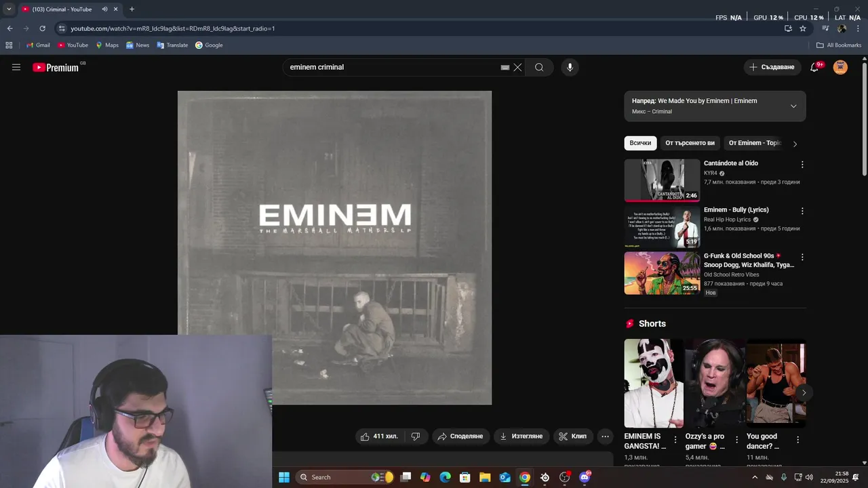Image resolution: width=868 pixels, height=488 pixels.
Task: Select the От Eminem - Topic chip
Action: pos(755,143)
